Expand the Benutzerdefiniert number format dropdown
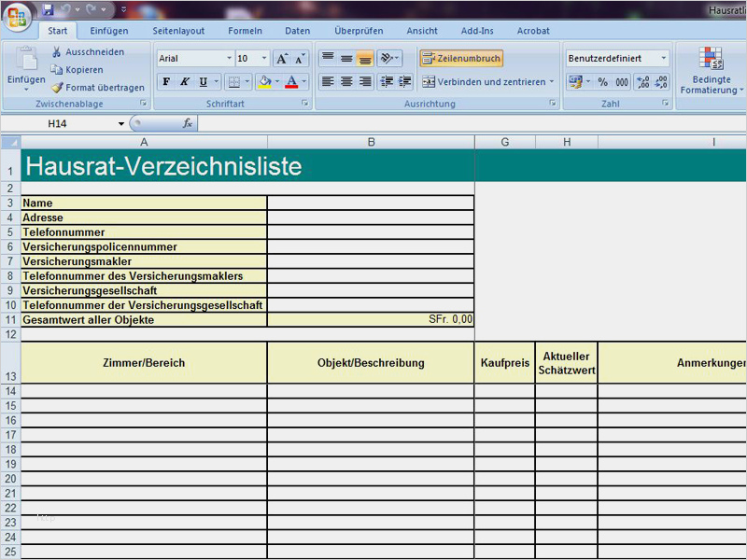The width and height of the screenshot is (747, 560). 664,59
